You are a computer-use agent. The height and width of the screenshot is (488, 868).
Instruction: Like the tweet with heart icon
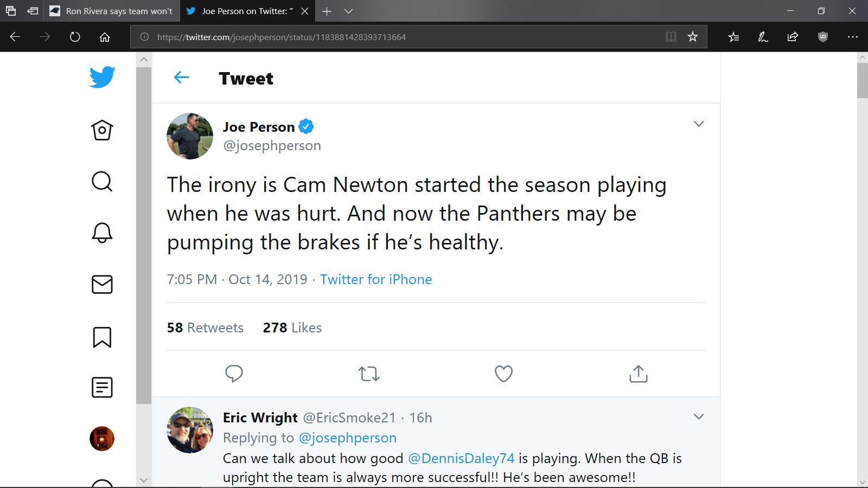tap(503, 374)
